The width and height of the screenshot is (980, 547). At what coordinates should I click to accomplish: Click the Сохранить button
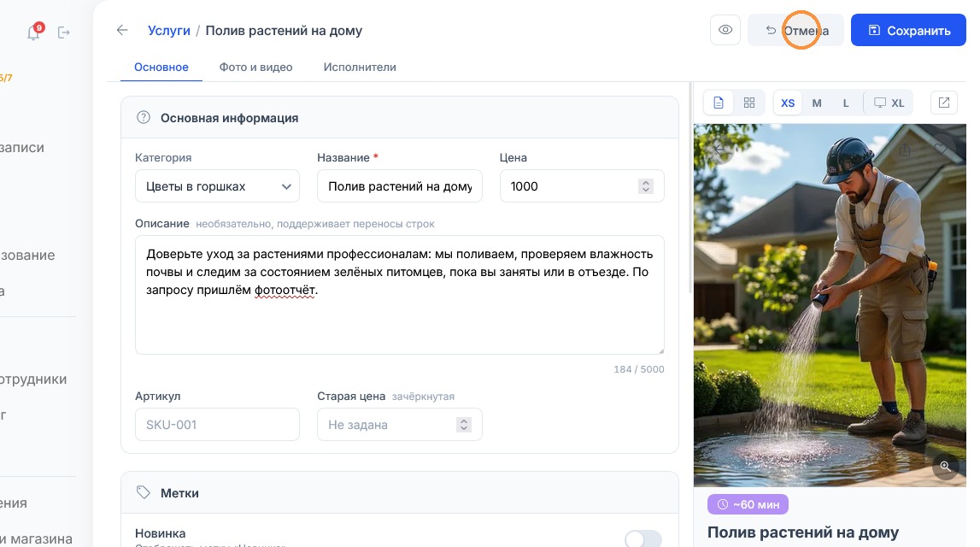pyautogui.click(x=908, y=30)
